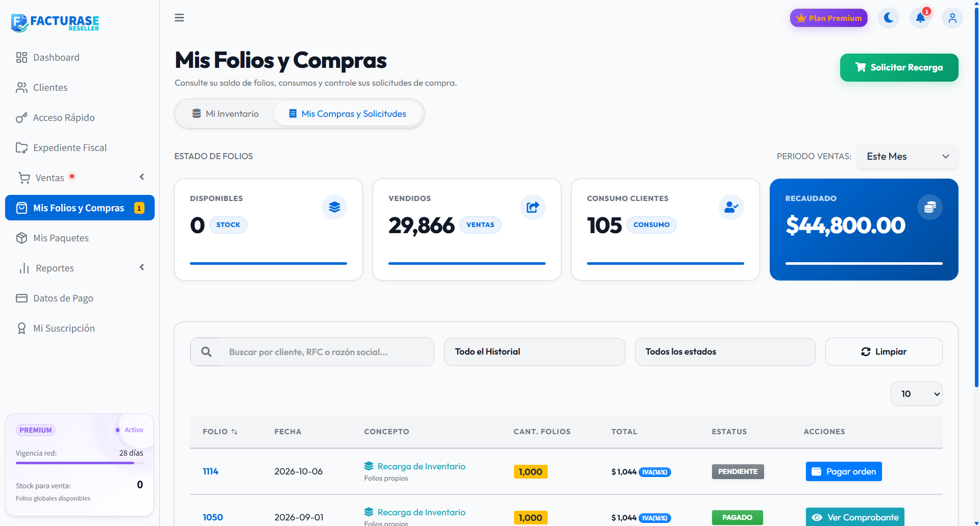Select Mis Compras y Solicitudes tab
The height and width of the screenshot is (526, 980).
coord(348,113)
